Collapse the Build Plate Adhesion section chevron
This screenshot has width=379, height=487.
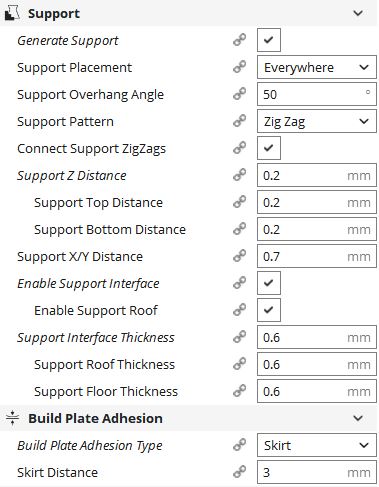[x=358, y=418]
